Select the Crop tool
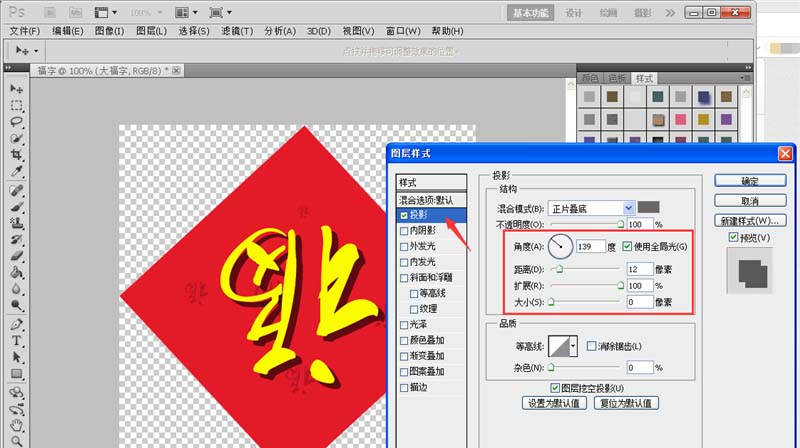 pyautogui.click(x=16, y=154)
